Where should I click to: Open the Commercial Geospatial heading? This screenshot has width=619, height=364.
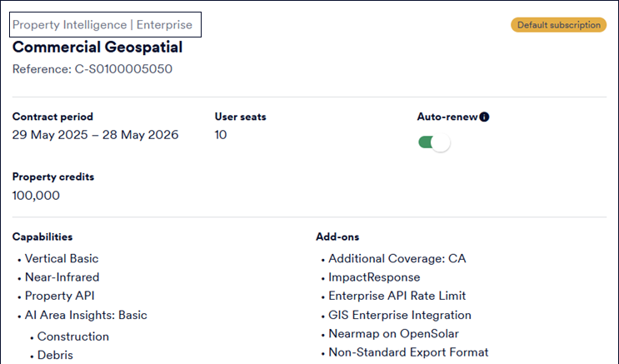97,47
